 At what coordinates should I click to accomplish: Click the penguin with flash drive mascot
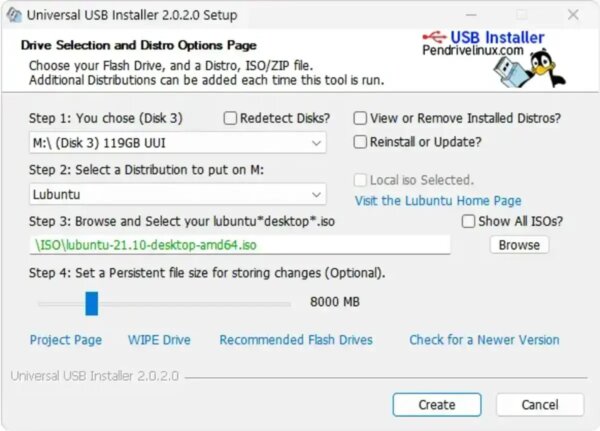(x=530, y=68)
